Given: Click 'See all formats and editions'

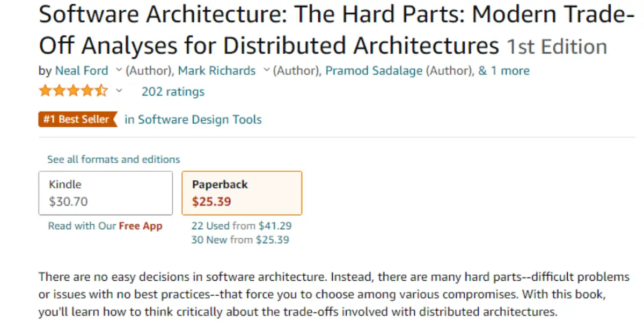Looking at the screenshot, I should (114, 159).
